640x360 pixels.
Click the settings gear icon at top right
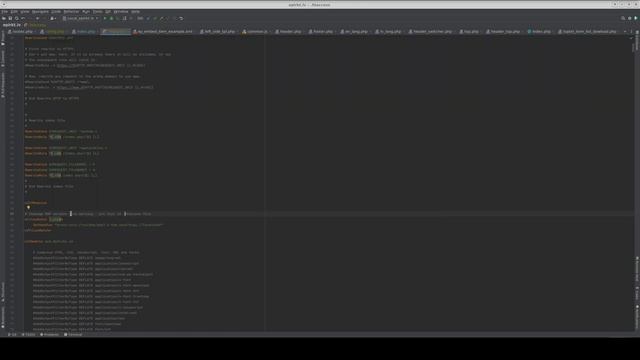(629, 18)
